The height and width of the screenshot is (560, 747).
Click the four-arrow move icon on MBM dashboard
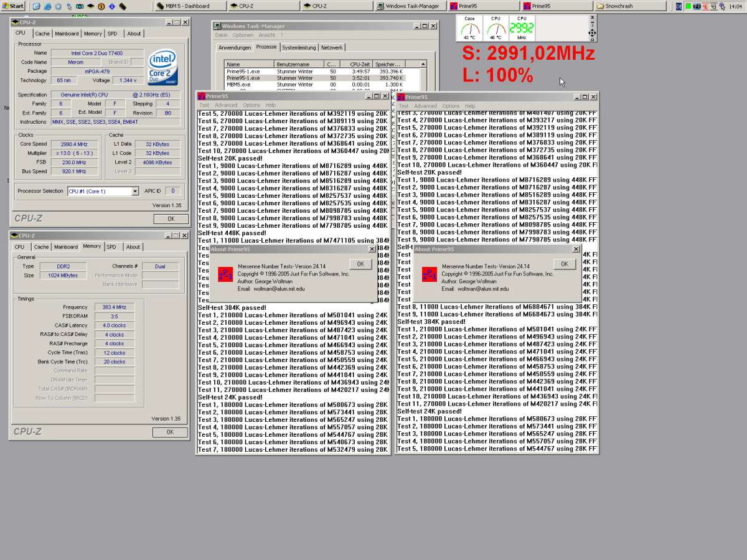pos(592,33)
